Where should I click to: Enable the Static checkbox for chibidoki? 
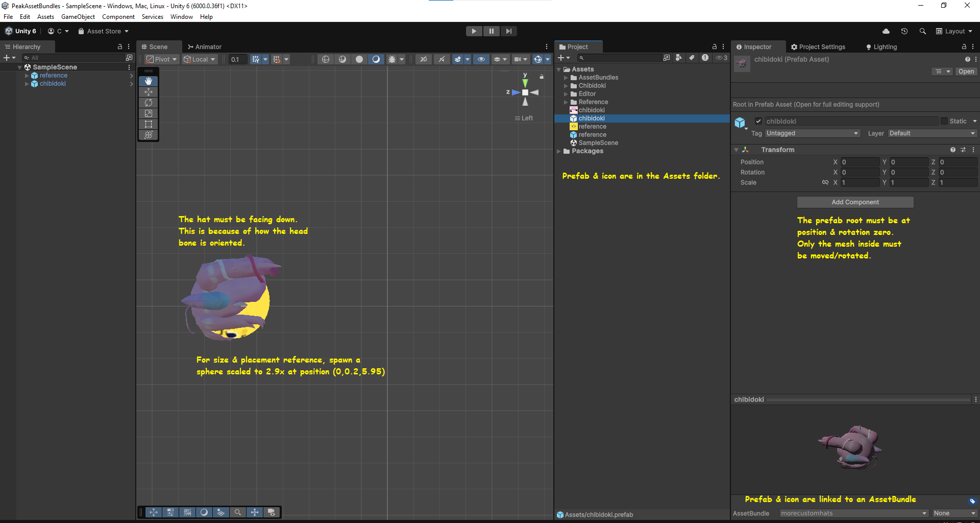(944, 121)
